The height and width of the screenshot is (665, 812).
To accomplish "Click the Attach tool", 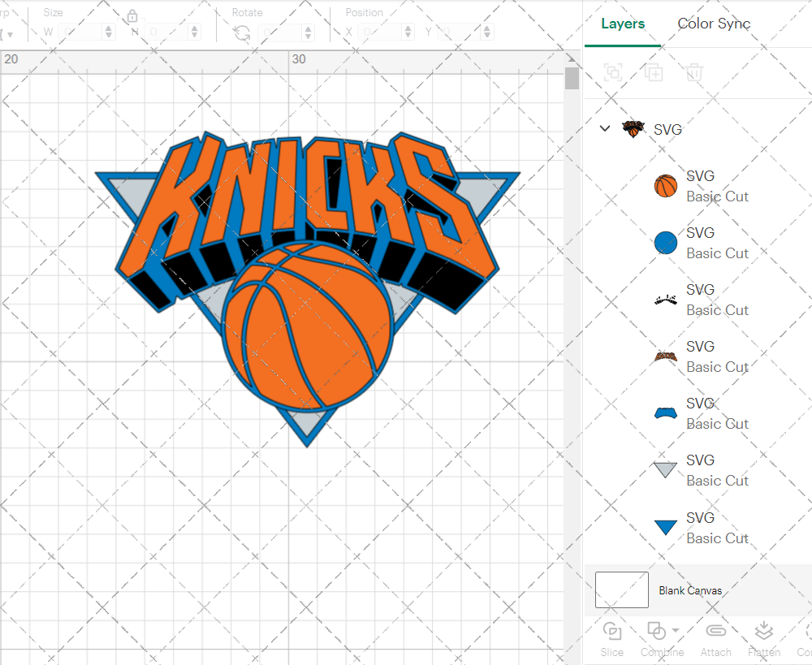I will (x=715, y=638).
